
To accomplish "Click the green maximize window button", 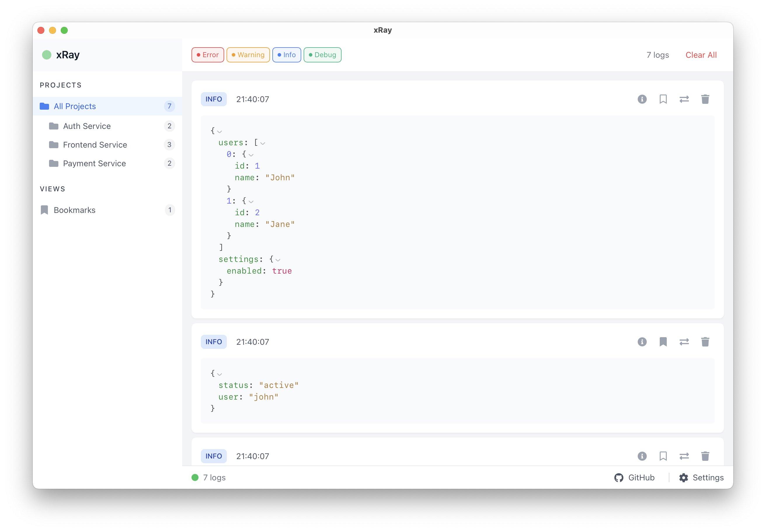I will click(x=64, y=30).
